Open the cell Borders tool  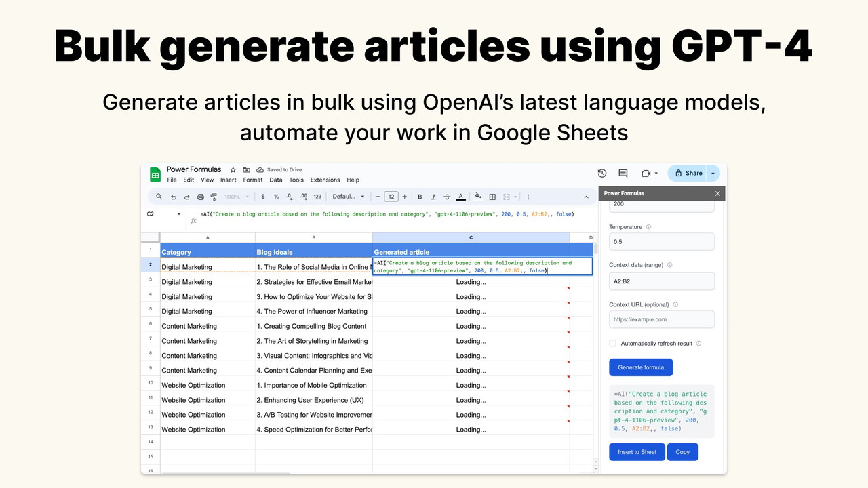pos(492,197)
